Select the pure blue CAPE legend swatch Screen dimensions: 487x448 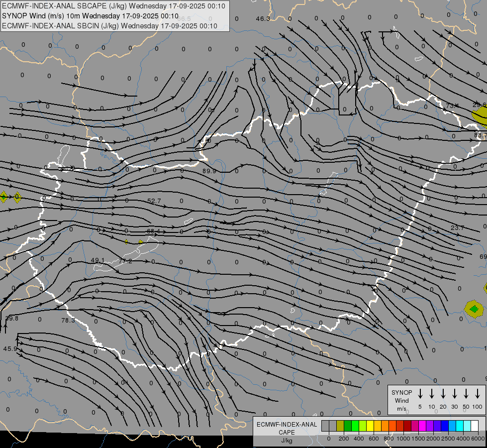point(444,426)
